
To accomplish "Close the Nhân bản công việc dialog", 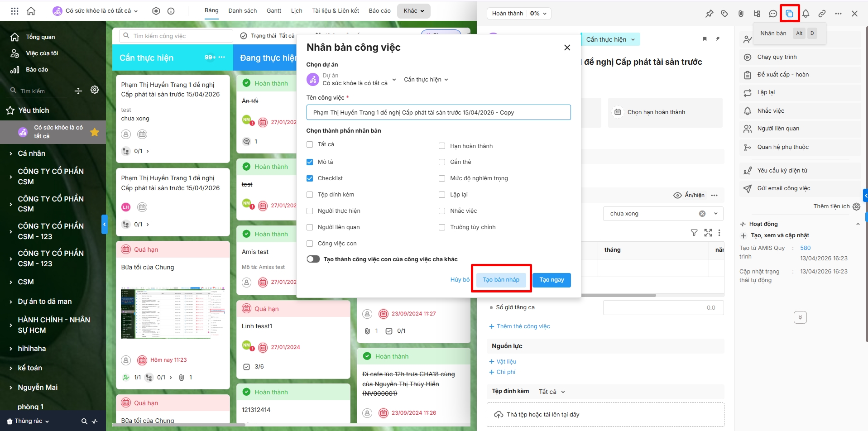I will pyautogui.click(x=567, y=48).
